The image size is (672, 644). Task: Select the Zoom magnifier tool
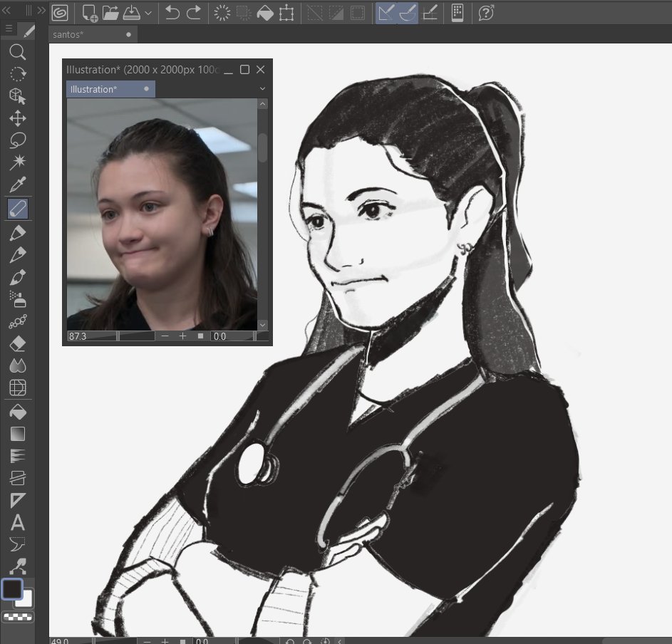tap(18, 52)
